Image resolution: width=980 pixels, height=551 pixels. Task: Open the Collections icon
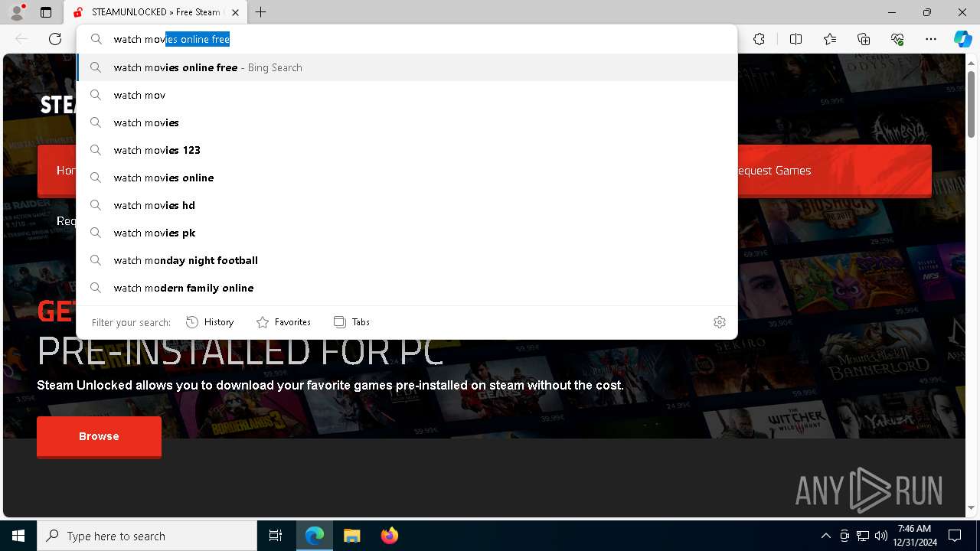click(864, 39)
